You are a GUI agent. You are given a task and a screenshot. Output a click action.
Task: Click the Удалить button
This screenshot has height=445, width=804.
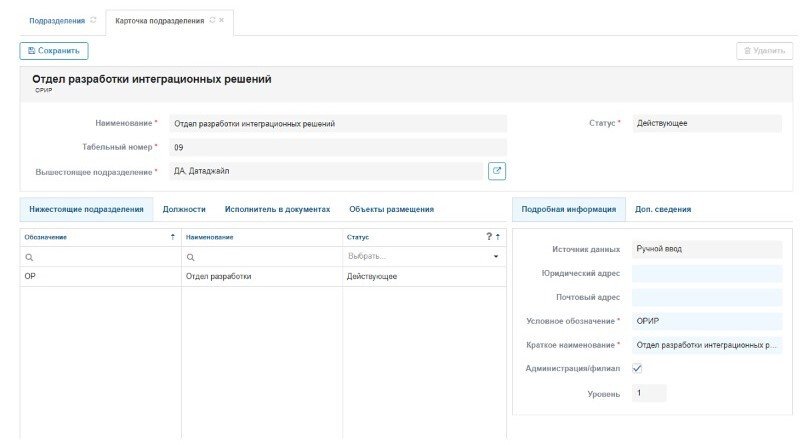[x=764, y=50]
